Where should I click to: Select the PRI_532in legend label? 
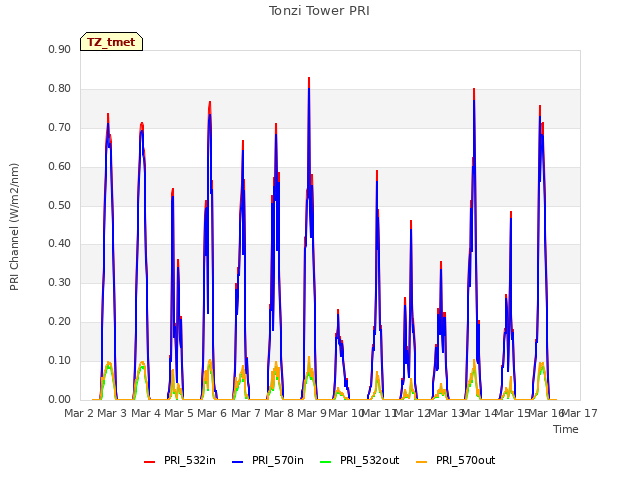tap(190, 460)
